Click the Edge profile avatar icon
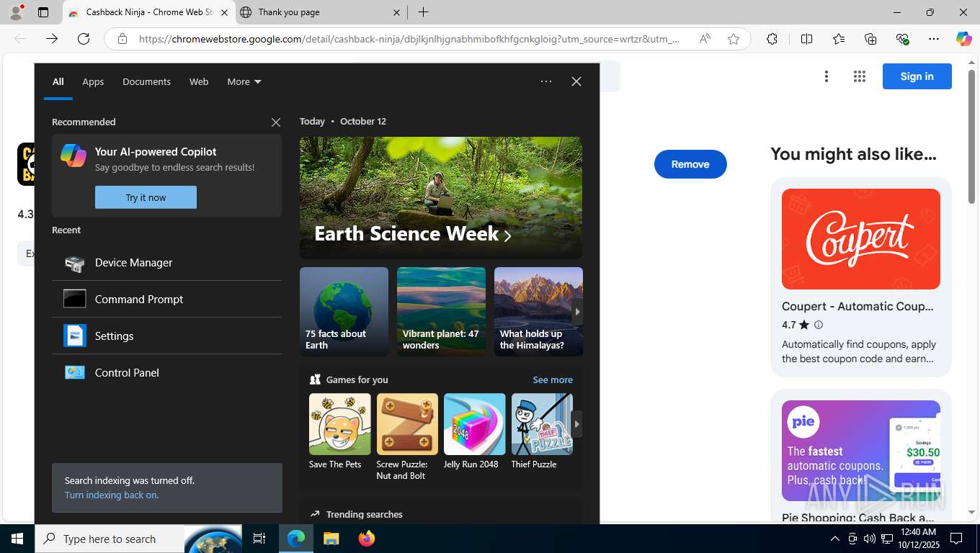Viewport: 980px width, 553px height. click(x=16, y=12)
